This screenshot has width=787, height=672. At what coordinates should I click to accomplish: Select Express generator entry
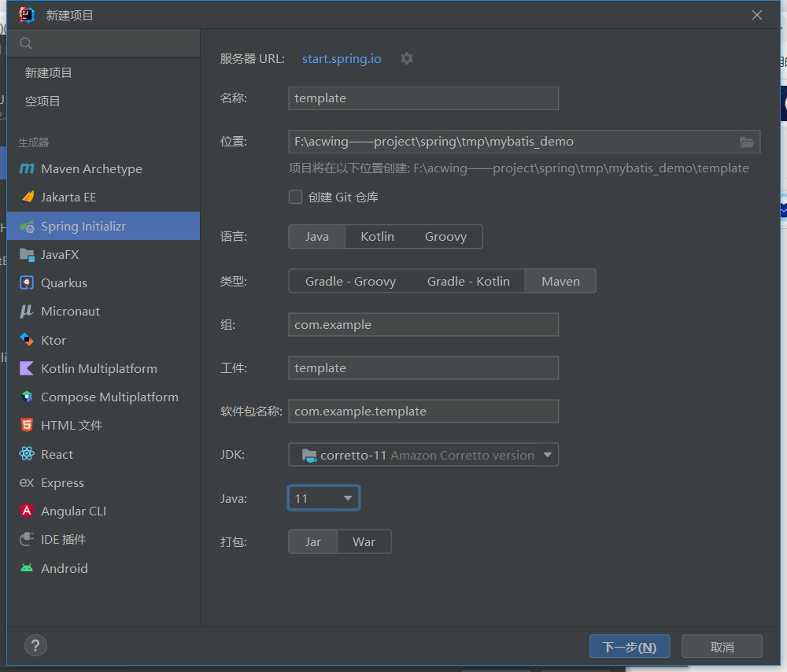(103, 483)
